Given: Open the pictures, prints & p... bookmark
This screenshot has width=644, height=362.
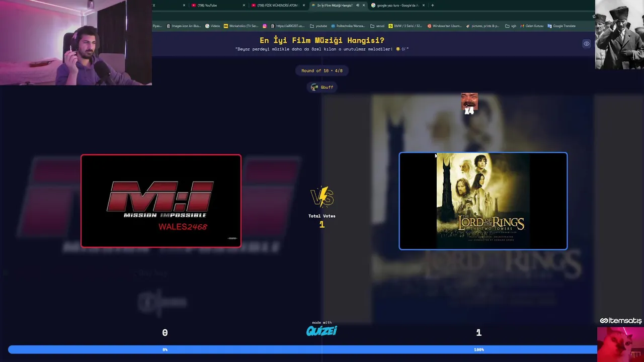Looking at the screenshot, I should (x=483, y=26).
